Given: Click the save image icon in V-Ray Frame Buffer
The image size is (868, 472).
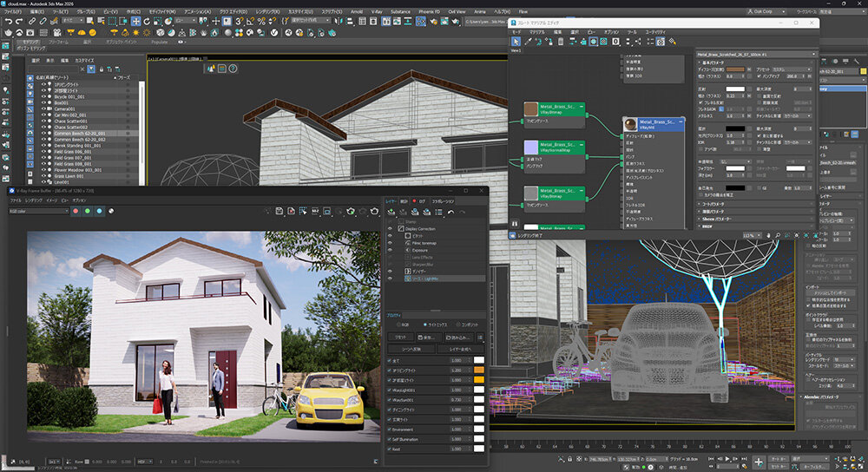Looking at the screenshot, I should click(281, 211).
